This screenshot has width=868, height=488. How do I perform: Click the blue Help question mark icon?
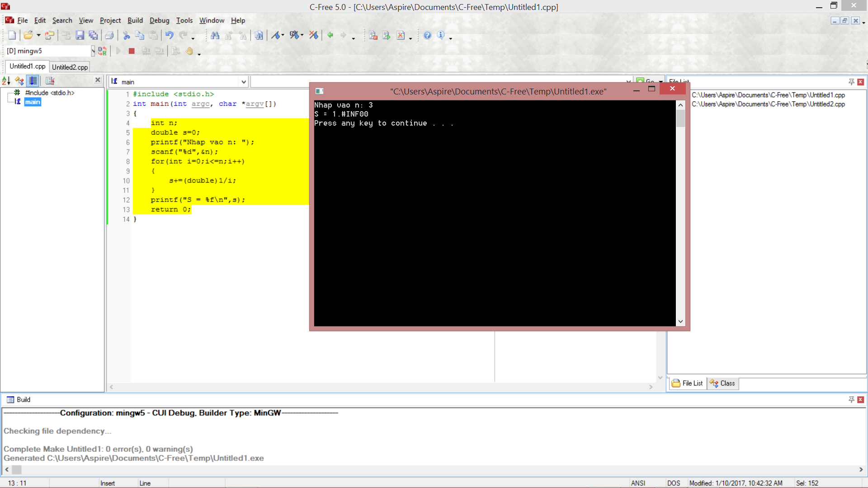tap(427, 35)
